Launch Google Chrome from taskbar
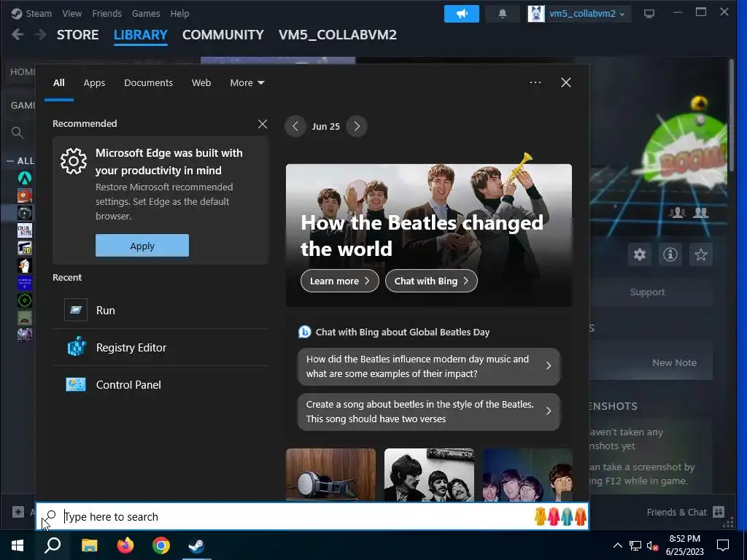 tap(161, 545)
